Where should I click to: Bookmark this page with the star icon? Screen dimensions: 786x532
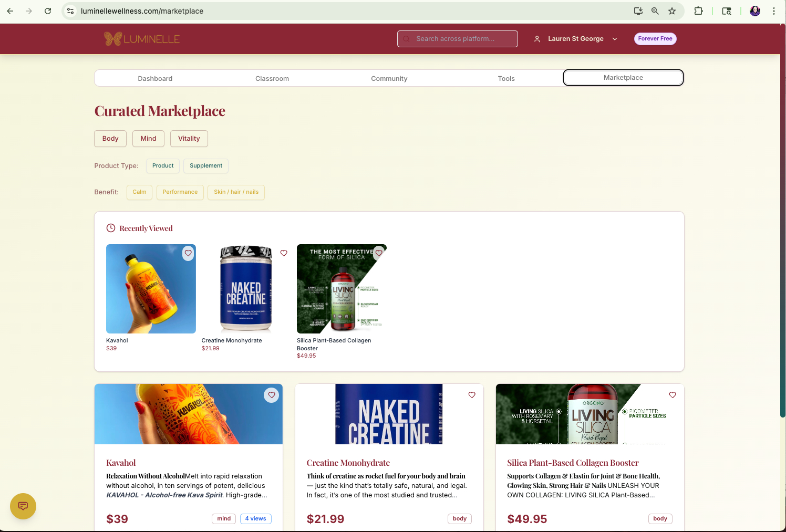click(672, 11)
